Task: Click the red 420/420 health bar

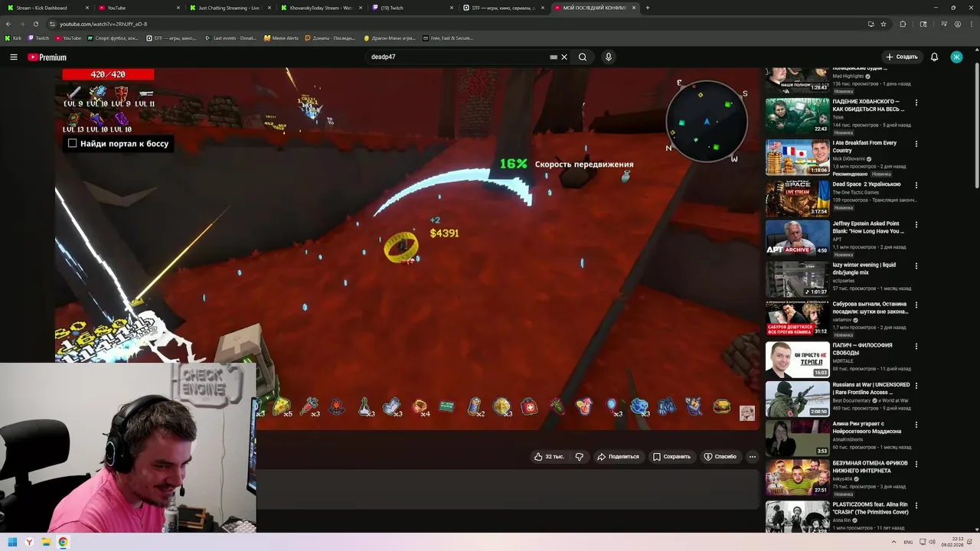Action: click(108, 74)
